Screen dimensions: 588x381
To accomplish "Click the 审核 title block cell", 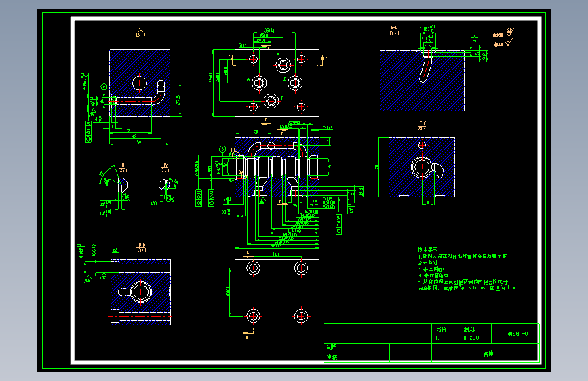I will (332, 357).
